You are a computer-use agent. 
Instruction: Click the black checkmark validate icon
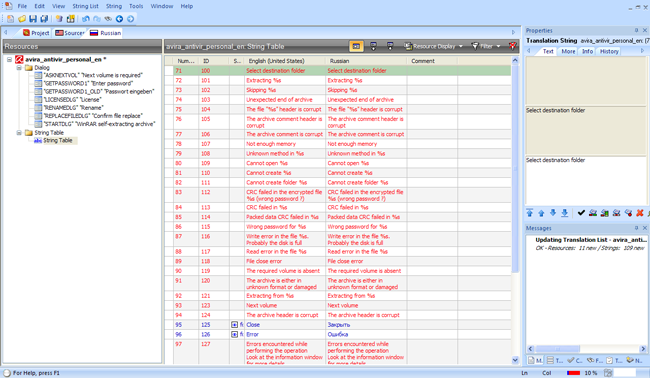[581, 213]
